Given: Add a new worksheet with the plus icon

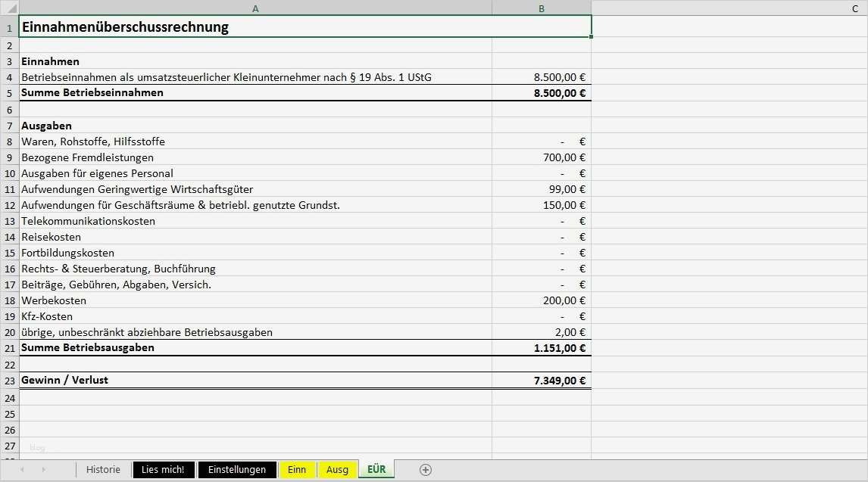Looking at the screenshot, I should [x=425, y=469].
